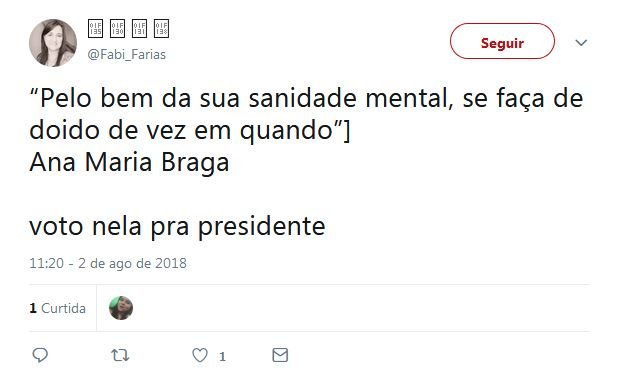
Task: Click the Seguir follow button
Action: (x=502, y=41)
